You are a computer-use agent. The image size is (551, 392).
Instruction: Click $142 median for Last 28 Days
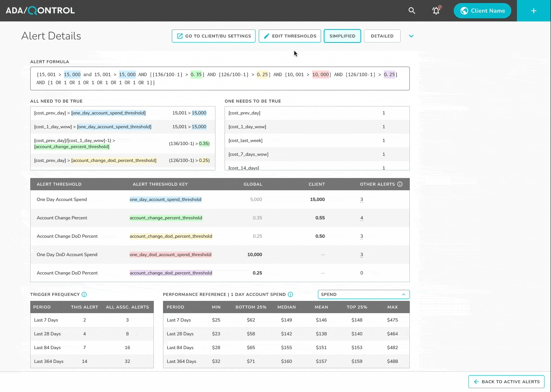tap(286, 334)
